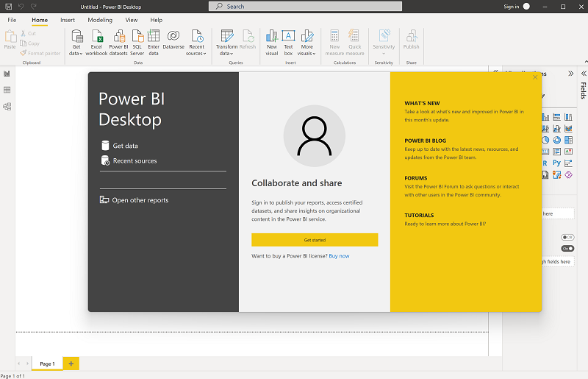Screen dimensions: 588x379
Task: Open the Get data ribbon dropdown
Action: [76, 43]
